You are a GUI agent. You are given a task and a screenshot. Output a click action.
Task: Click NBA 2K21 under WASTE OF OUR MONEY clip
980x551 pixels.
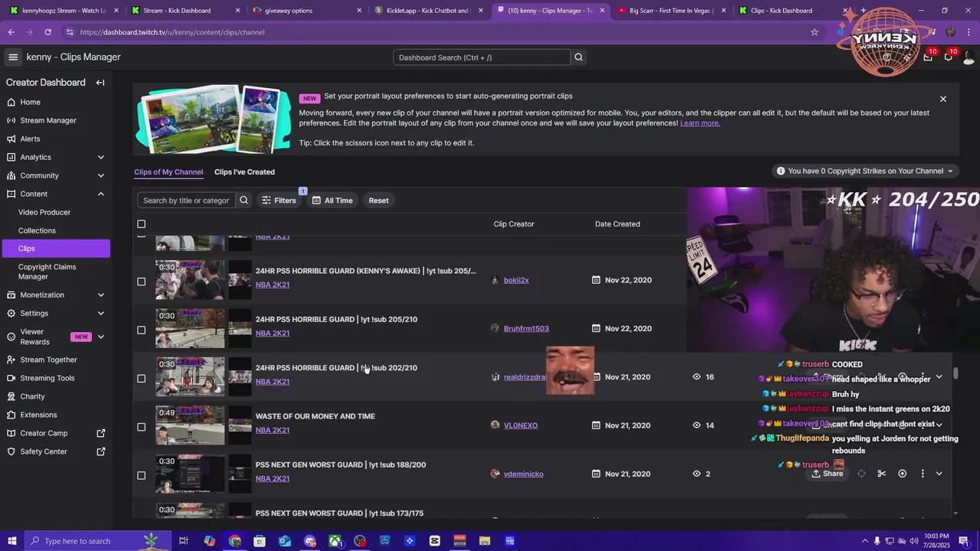(x=273, y=430)
